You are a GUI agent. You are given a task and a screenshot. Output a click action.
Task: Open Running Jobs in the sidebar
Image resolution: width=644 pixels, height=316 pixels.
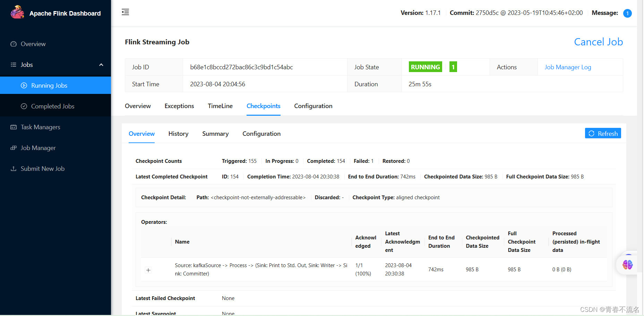(55, 86)
